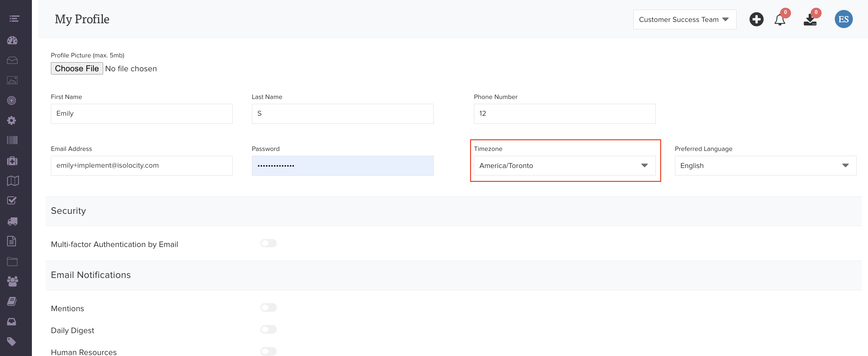Screen dimensions: 868x356
Task: Open the Customer Success Team selector
Action: pos(684,20)
